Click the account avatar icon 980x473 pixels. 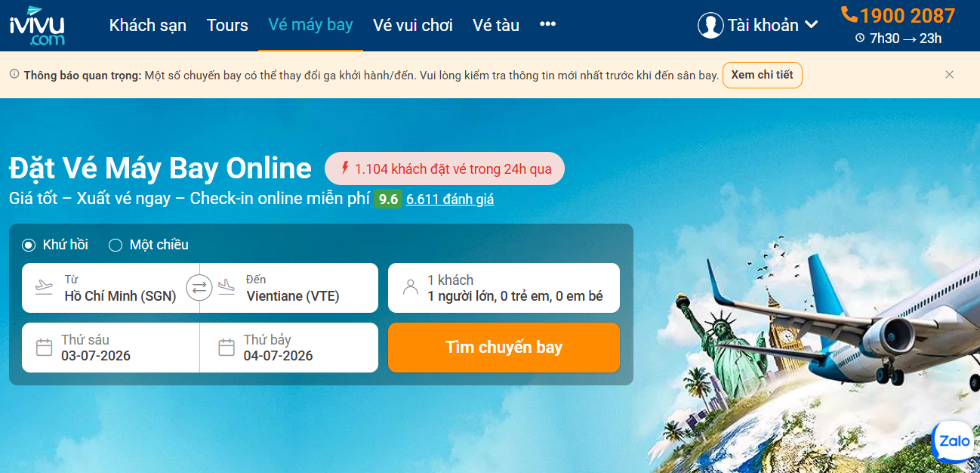tap(710, 25)
